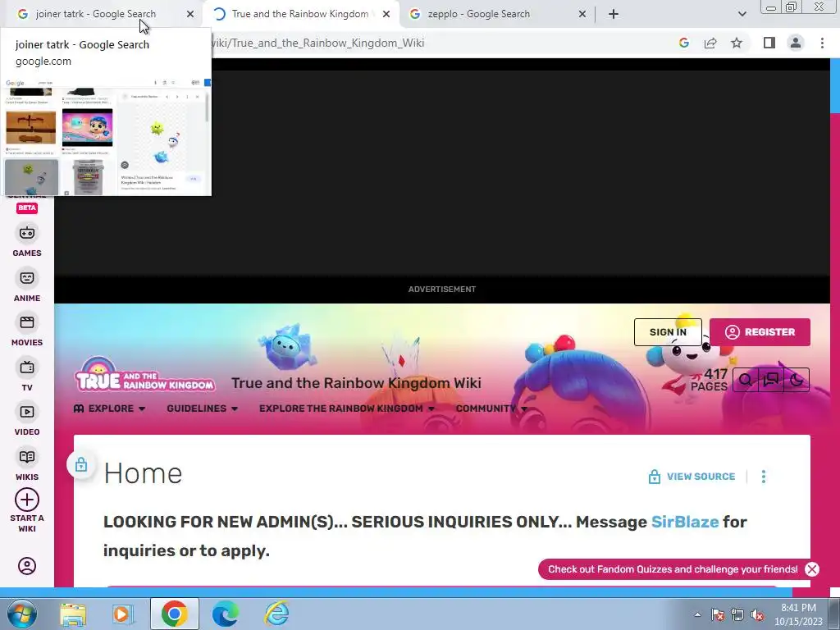Expand the Explore dropdown menu
The image size is (840, 630).
click(109, 409)
